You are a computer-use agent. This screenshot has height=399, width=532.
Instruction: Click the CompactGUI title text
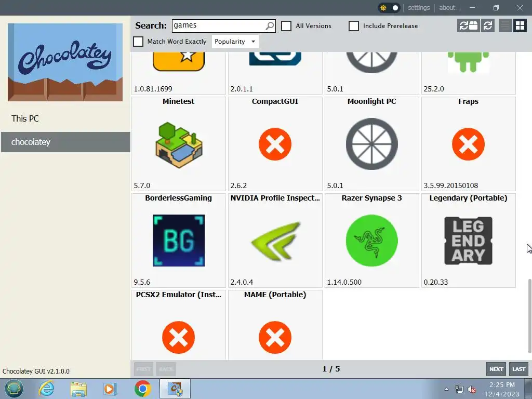click(x=275, y=101)
